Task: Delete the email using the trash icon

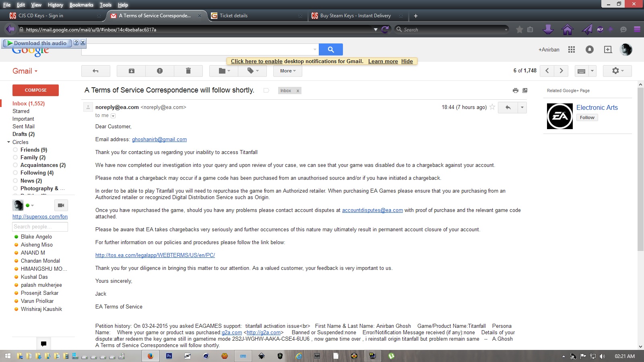Action: pos(188,71)
